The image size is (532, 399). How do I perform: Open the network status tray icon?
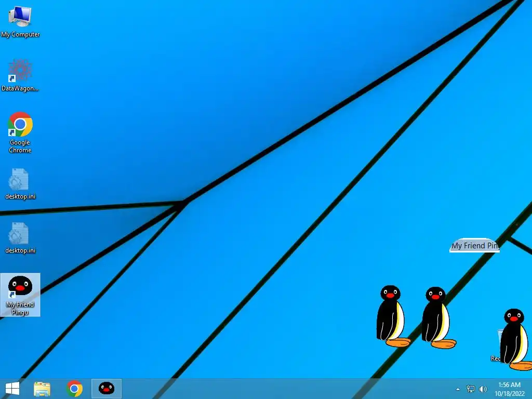(470, 389)
